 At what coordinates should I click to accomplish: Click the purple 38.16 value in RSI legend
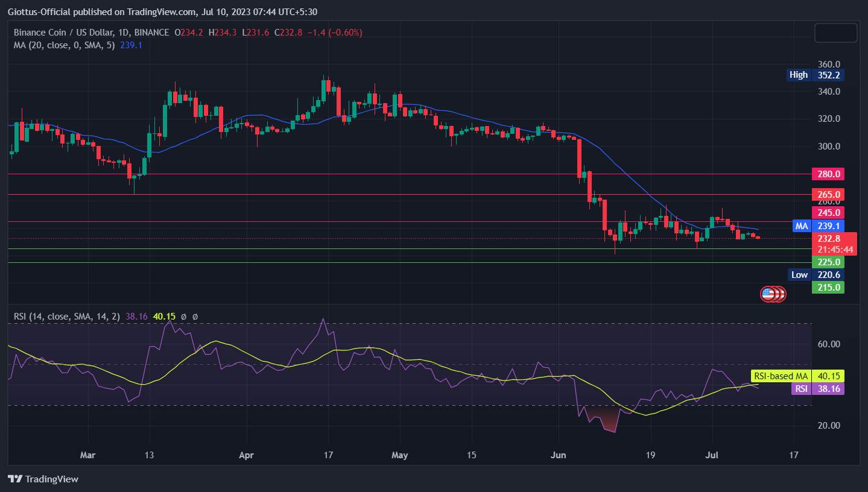click(137, 316)
